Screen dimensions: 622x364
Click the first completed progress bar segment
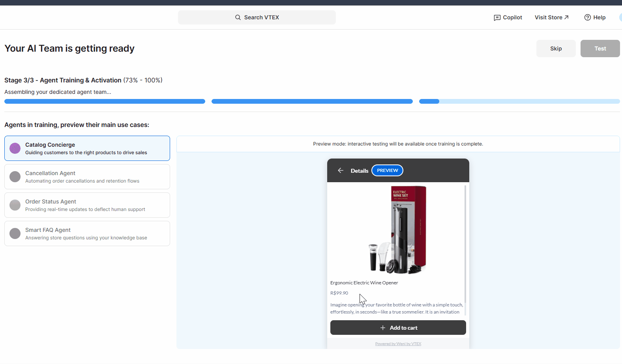tap(105, 101)
